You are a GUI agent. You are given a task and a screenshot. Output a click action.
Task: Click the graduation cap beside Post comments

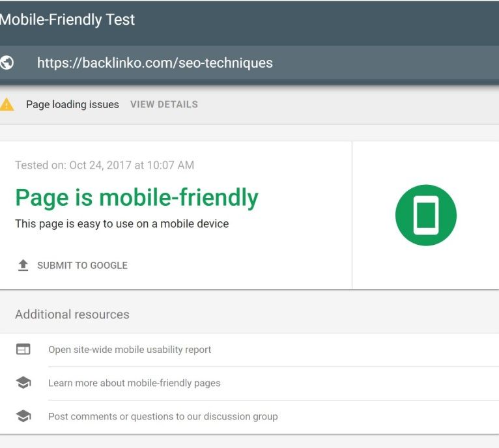click(23, 416)
